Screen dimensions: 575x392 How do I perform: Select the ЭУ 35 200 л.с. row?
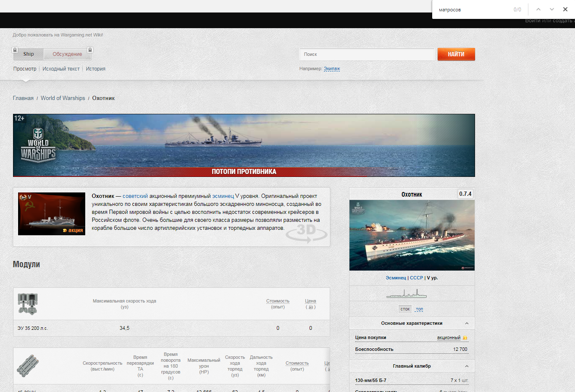pos(171,328)
